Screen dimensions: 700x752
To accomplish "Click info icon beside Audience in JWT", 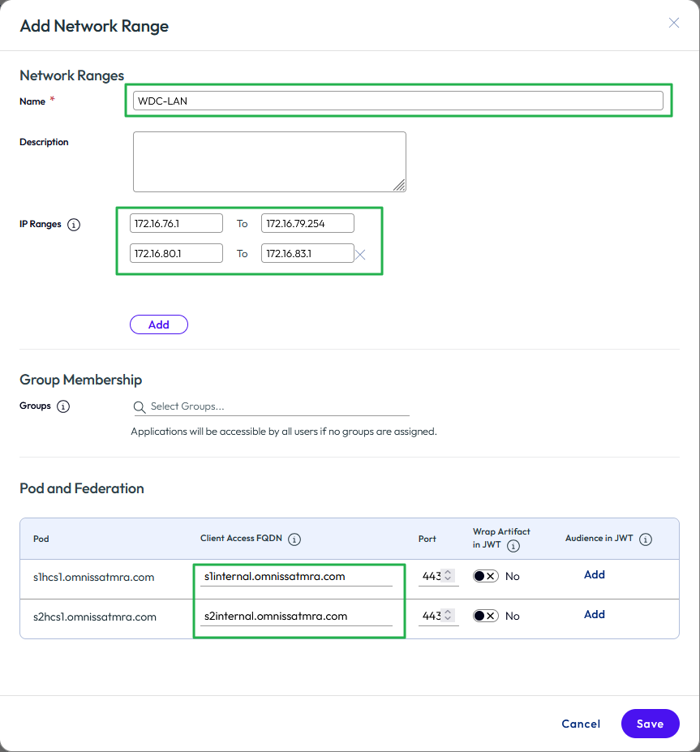I will pos(646,539).
